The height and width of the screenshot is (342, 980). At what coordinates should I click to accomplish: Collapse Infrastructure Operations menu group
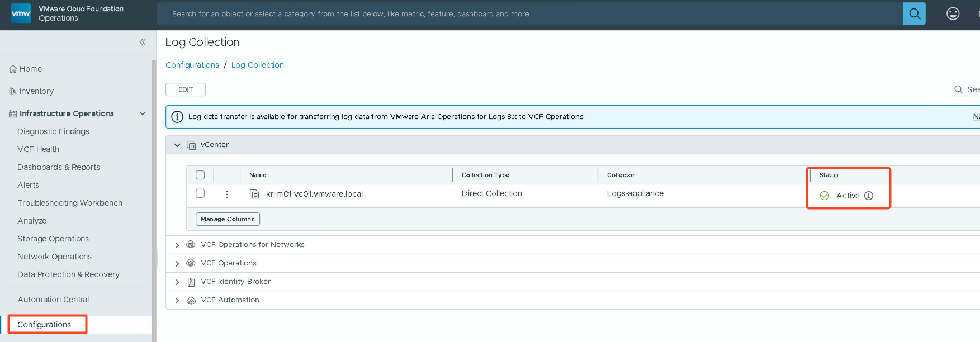[143, 113]
